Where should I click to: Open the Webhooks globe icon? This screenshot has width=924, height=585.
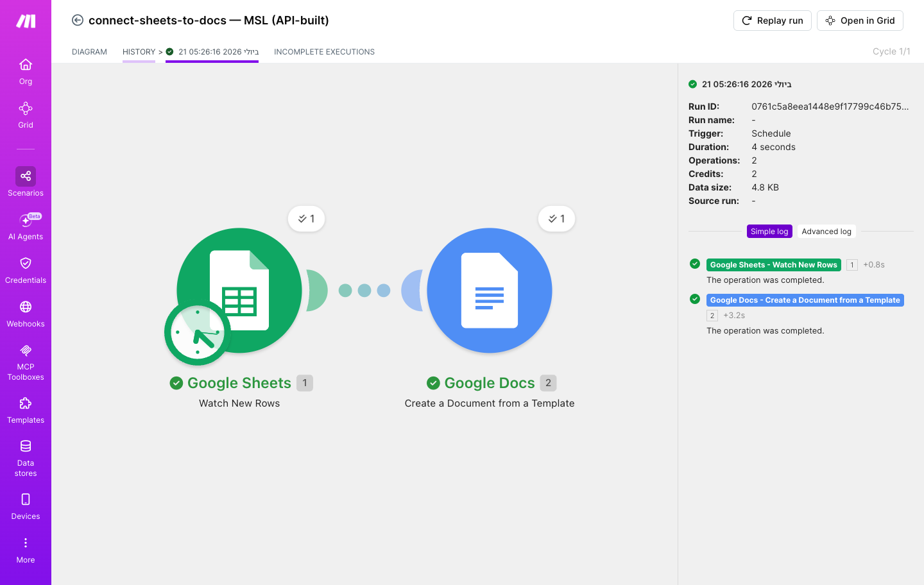[26, 307]
